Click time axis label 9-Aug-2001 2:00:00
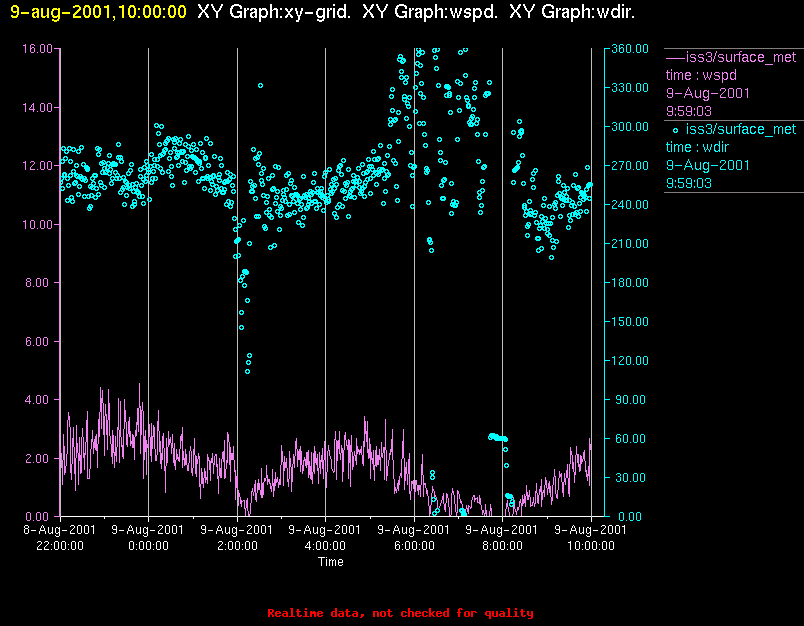The height and width of the screenshot is (626, 804). 237,537
